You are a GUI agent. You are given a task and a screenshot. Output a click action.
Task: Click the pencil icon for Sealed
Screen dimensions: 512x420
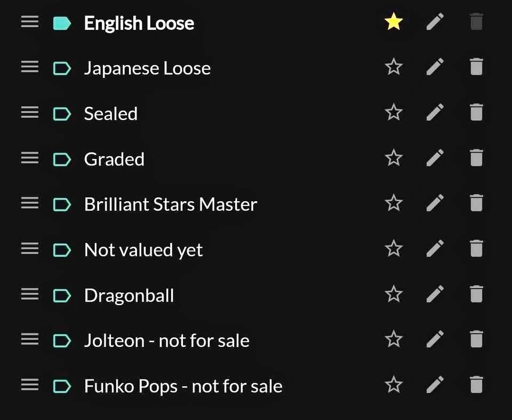[x=435, y=112]
